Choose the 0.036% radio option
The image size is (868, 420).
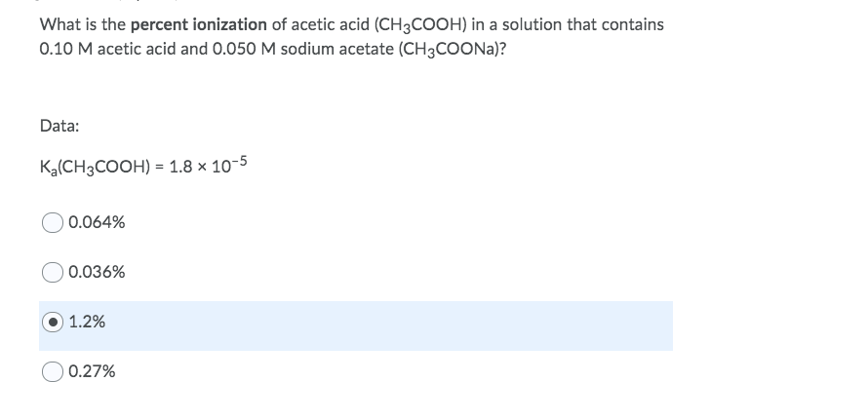coord(53,272)
